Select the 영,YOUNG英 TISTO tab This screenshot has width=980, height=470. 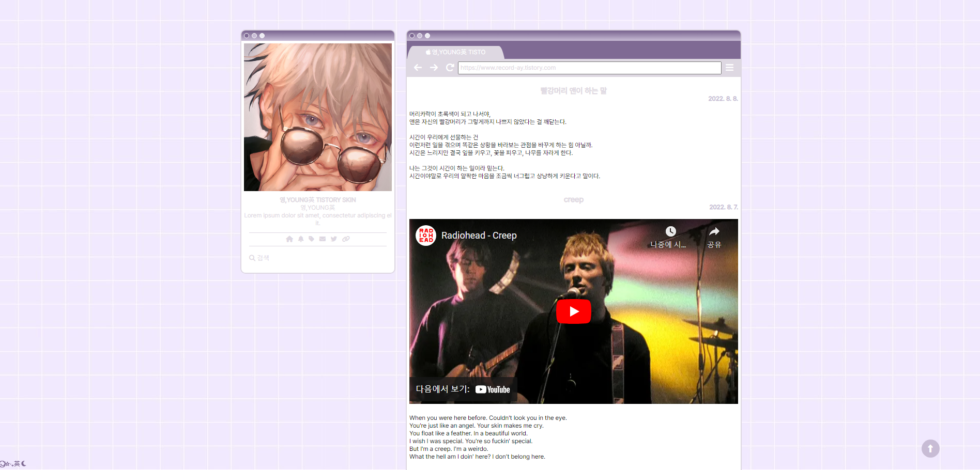(455, 52)
